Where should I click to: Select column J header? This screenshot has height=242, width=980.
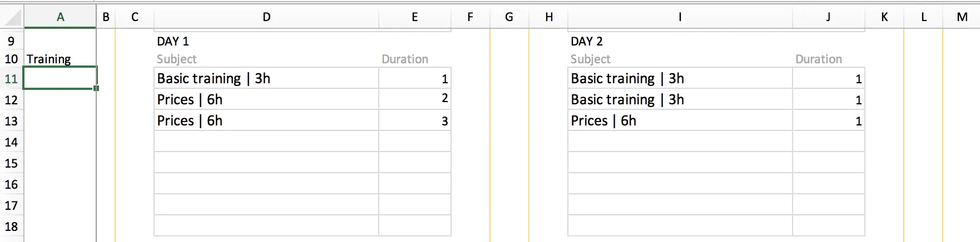828,17
